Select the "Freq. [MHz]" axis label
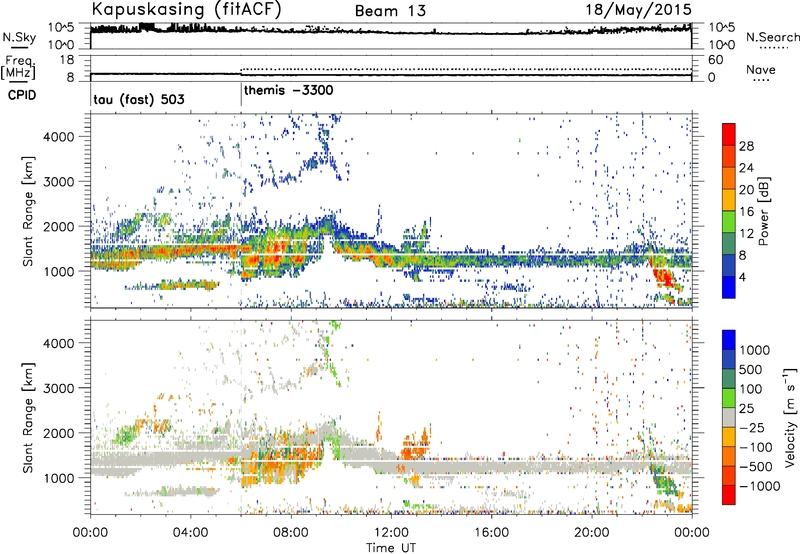Screen dimensions: 800x554 click(19, 68)
